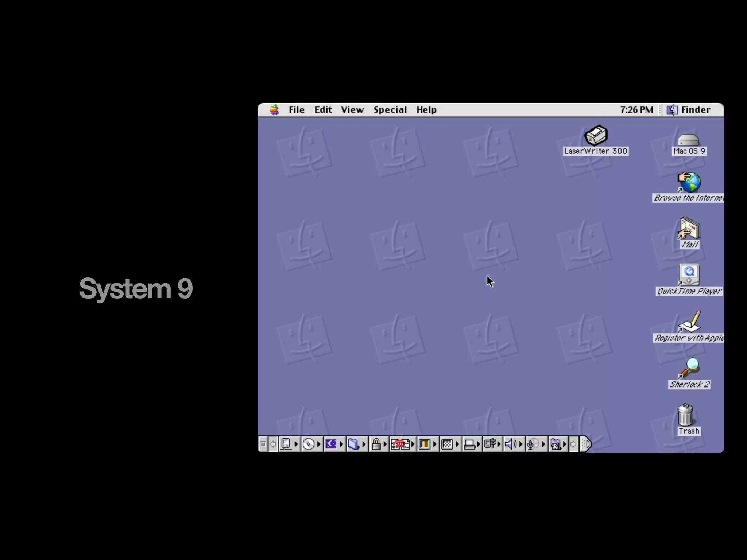Viewport: 747px width, 560px height.
Task: Click the CD disc icon in the Control Strip
Action: point(309,444)
